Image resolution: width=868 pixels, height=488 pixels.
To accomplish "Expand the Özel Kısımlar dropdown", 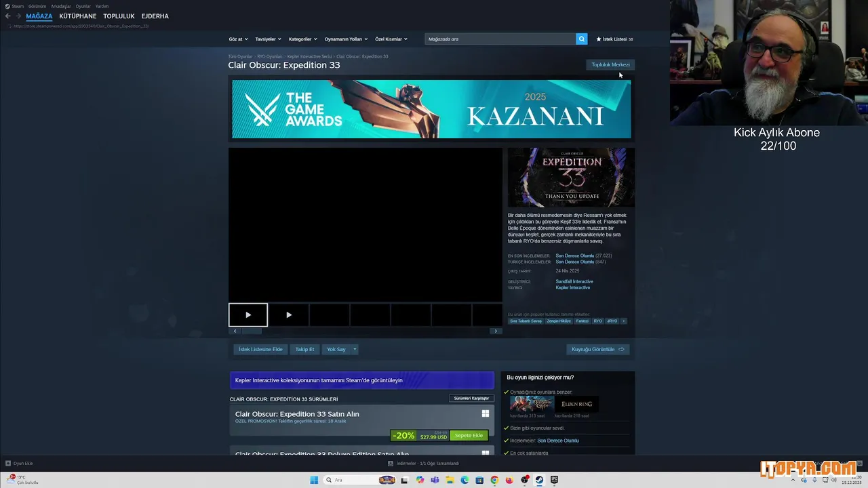I will (x=391, y=39).
